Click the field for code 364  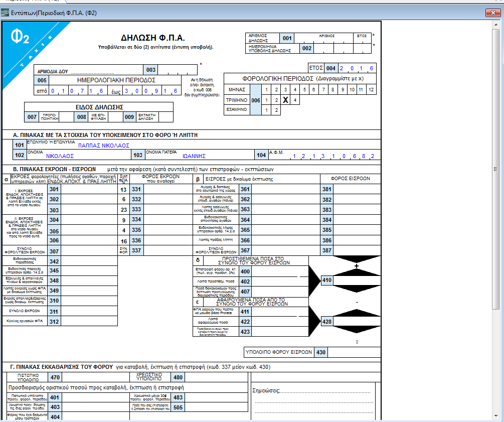tap(285, 220)
